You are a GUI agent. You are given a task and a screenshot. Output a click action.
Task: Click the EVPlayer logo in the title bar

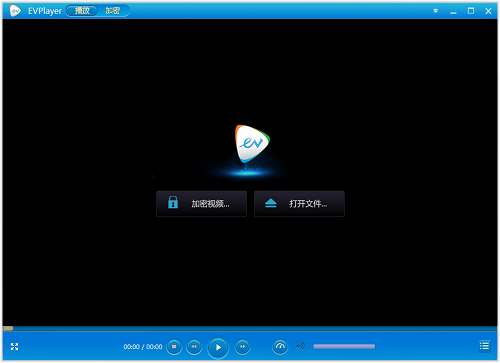point(15,11)
